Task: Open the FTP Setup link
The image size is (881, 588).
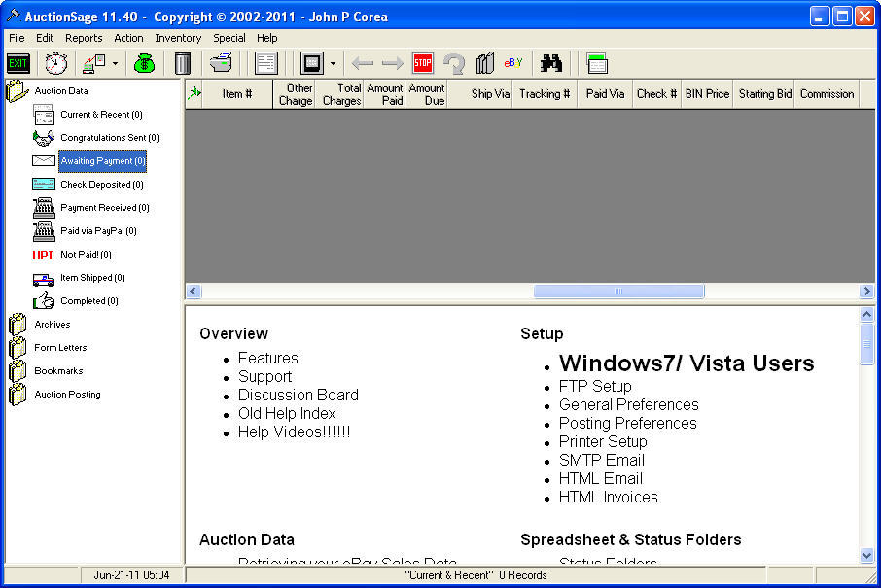Action: point(595,387)
